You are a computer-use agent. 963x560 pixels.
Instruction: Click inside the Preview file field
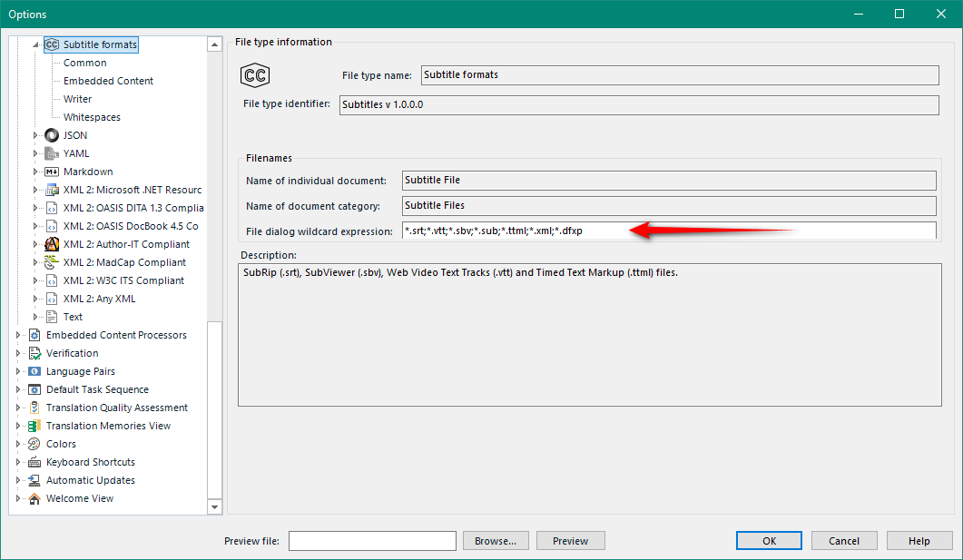pos(372,540)
